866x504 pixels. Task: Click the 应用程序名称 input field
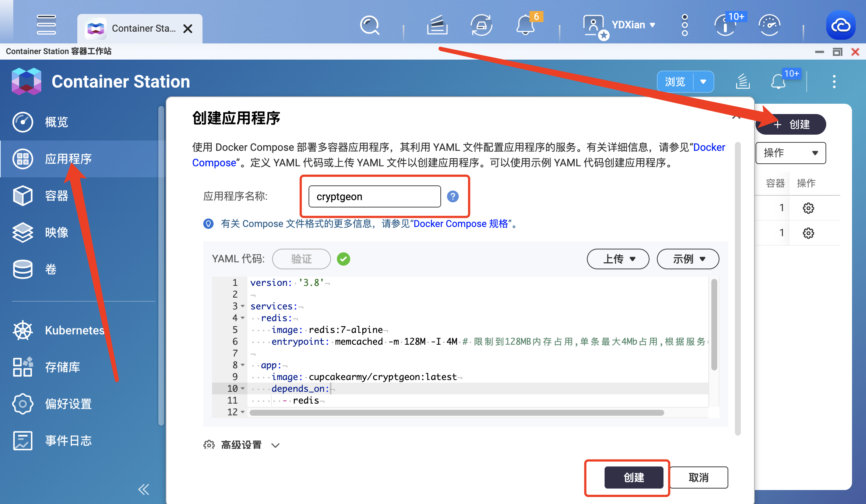374,196
